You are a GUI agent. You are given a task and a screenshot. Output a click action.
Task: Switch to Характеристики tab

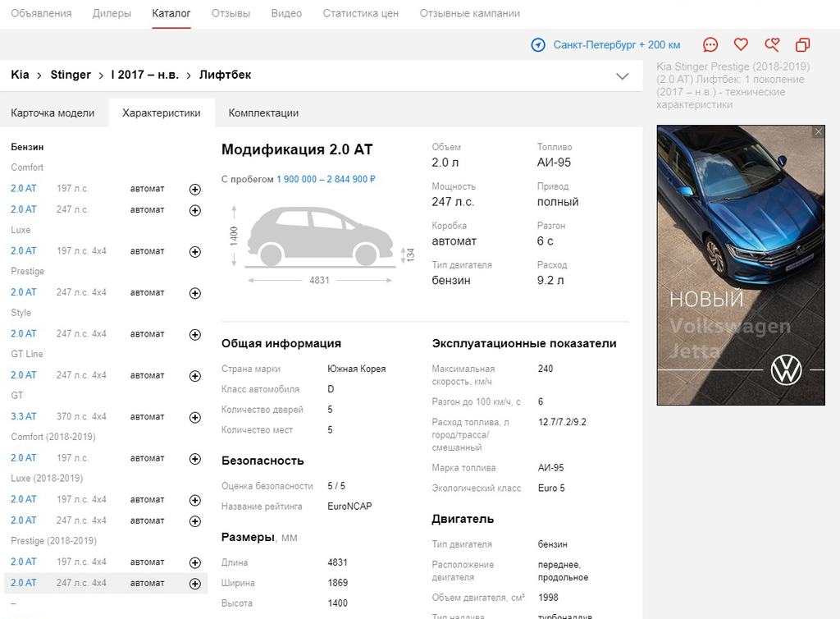click(x=162, y=113)
